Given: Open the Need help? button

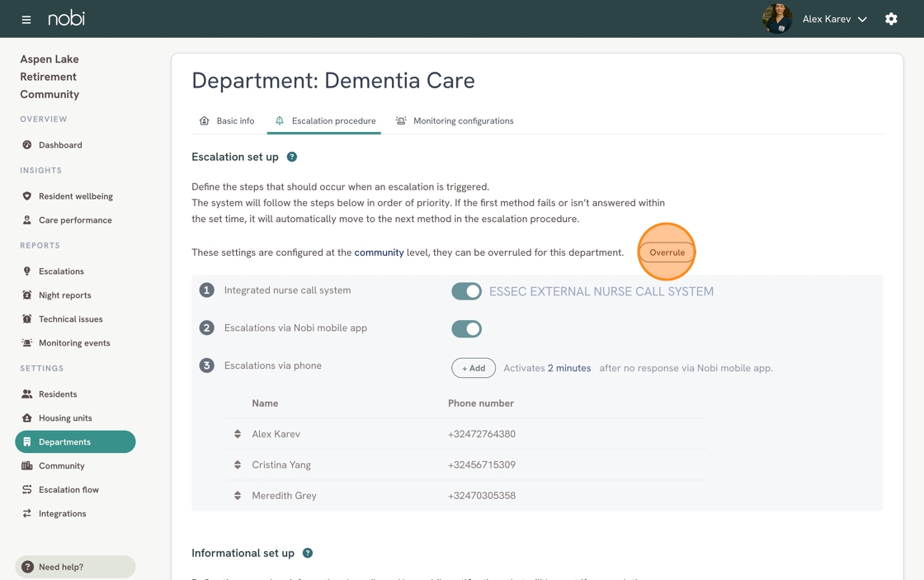Looking at the screenshot, I should click(75, 567).
